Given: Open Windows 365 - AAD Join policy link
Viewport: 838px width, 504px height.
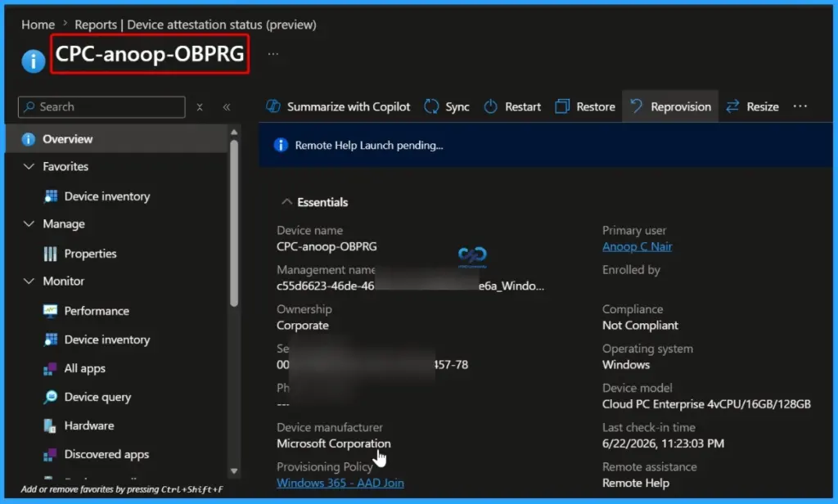Looking at the screenshot, I should 340,483.
